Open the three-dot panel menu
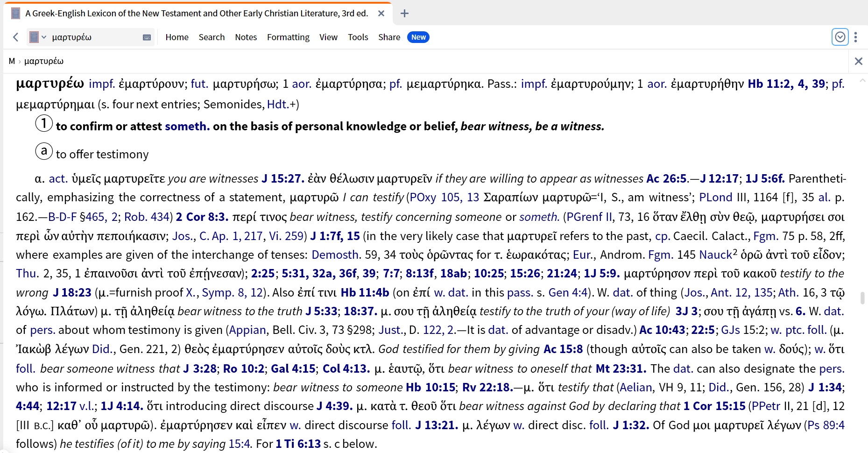Image resolution: width=868 pixels, height=453 pixels. [855, 37]
